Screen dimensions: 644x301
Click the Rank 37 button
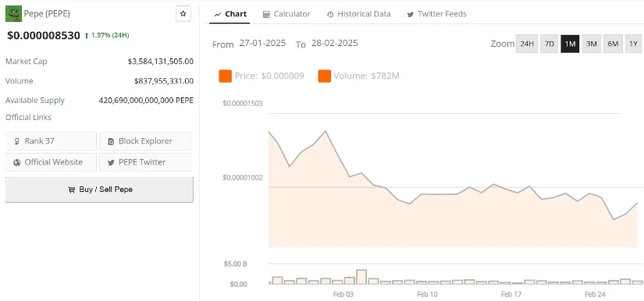click(51, 141)
